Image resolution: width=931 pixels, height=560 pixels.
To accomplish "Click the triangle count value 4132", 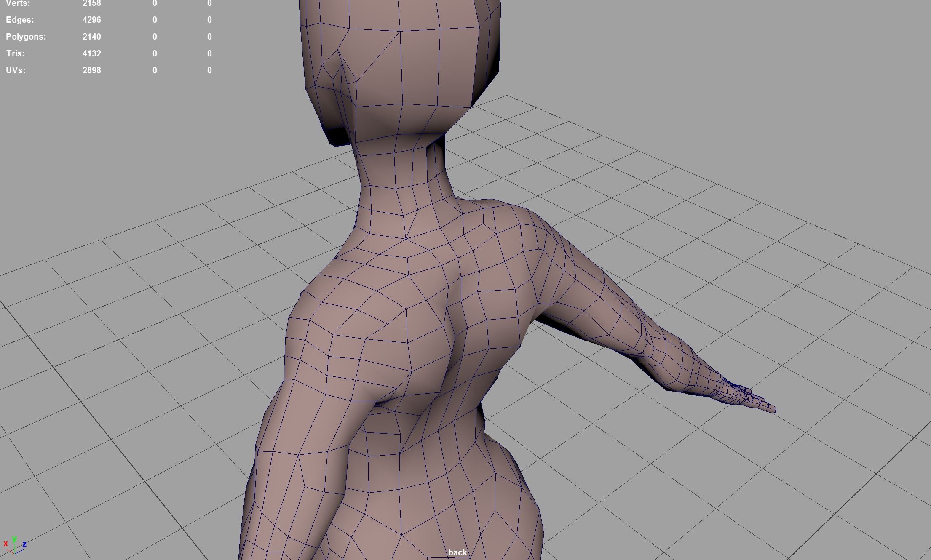I will tap(92, 53).
